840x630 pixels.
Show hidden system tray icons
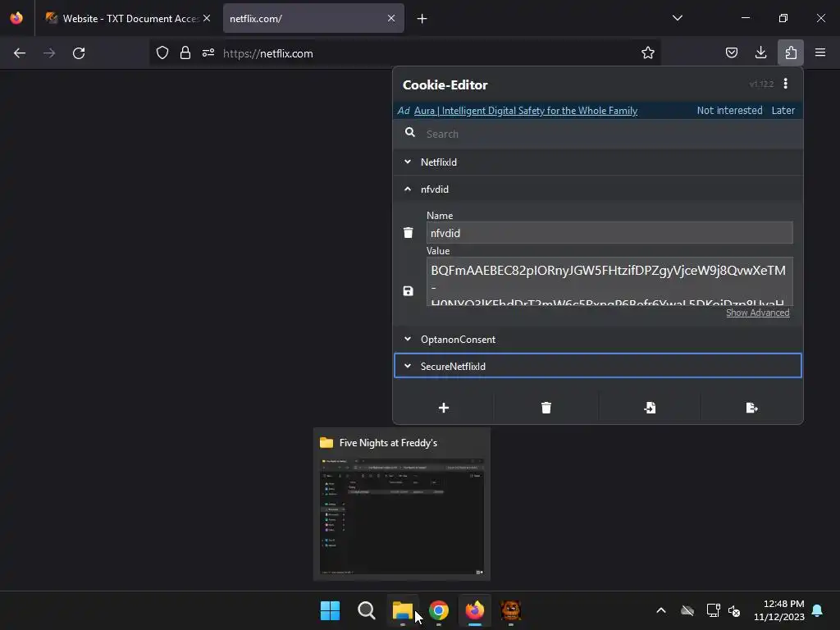click(x=661, y=610)
